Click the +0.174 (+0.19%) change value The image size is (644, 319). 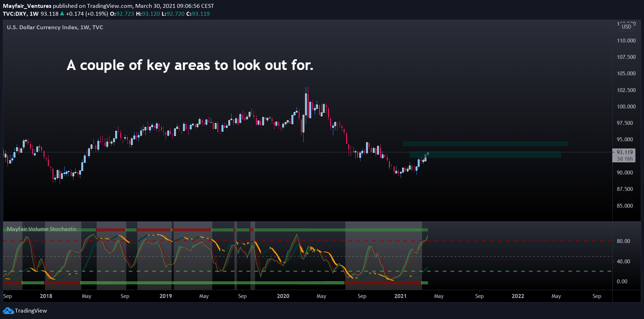click(x=87, y=14)
